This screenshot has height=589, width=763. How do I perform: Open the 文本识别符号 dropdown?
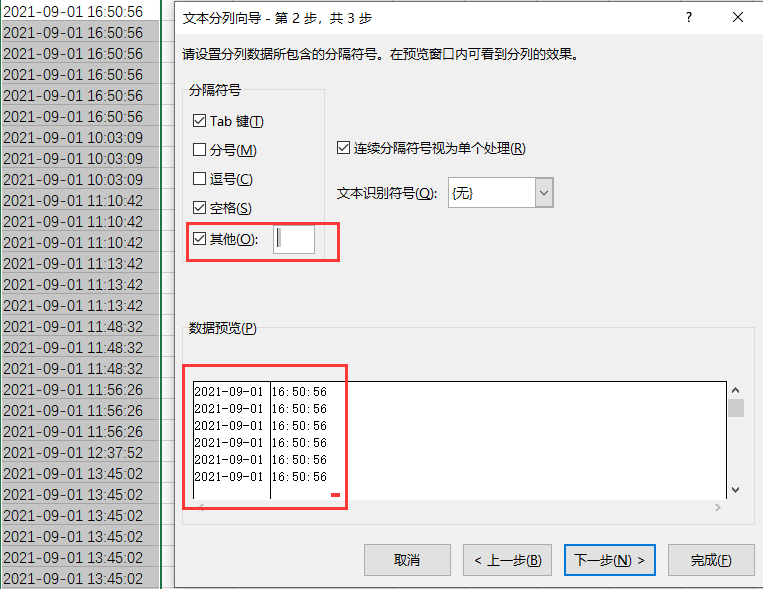coord(544,193)
